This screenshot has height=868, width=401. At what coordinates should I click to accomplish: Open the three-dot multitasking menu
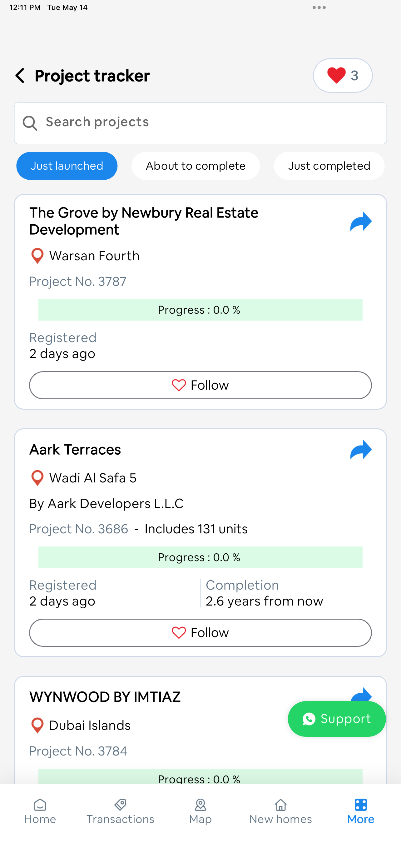(319, 7)
